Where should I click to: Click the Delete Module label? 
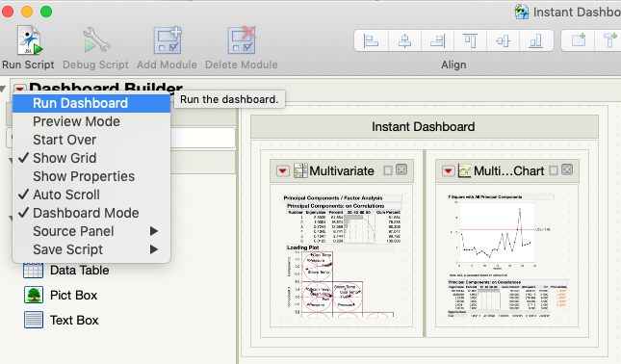(242, 65)
